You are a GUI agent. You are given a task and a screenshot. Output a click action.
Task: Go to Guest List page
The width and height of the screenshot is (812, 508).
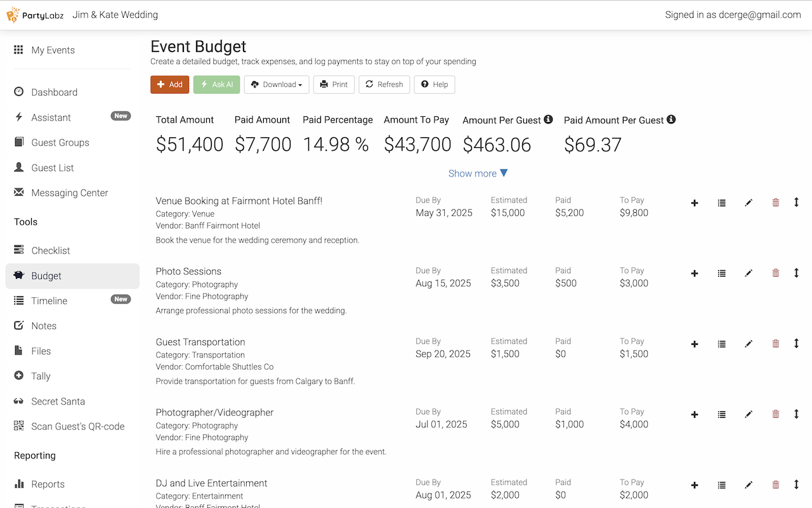[x=53, y=168]
